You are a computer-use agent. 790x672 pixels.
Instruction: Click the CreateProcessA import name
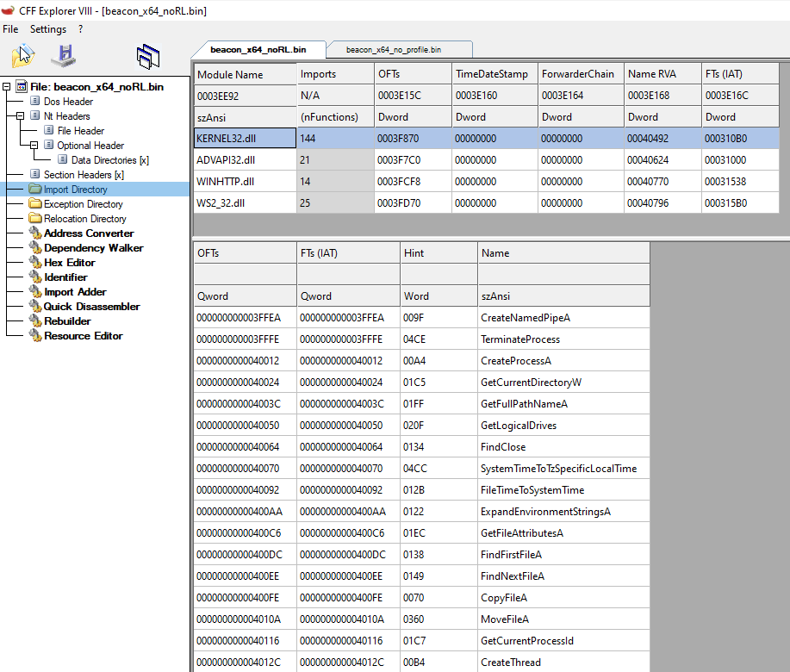pos(516,361)
